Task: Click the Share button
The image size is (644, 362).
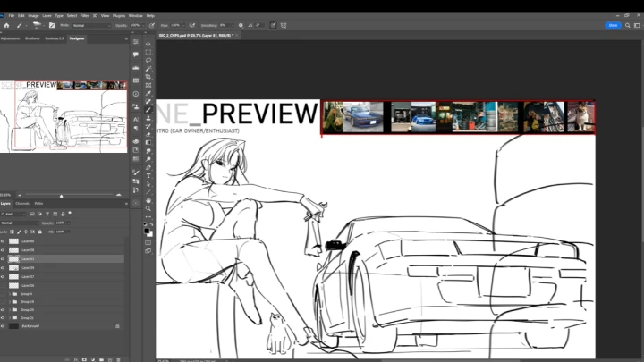Action: point(613,25)
